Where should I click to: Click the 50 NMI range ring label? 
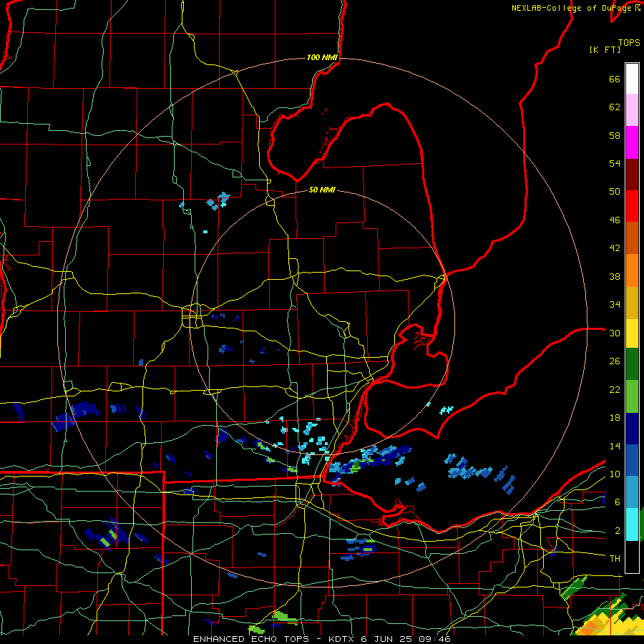(322, 190)
